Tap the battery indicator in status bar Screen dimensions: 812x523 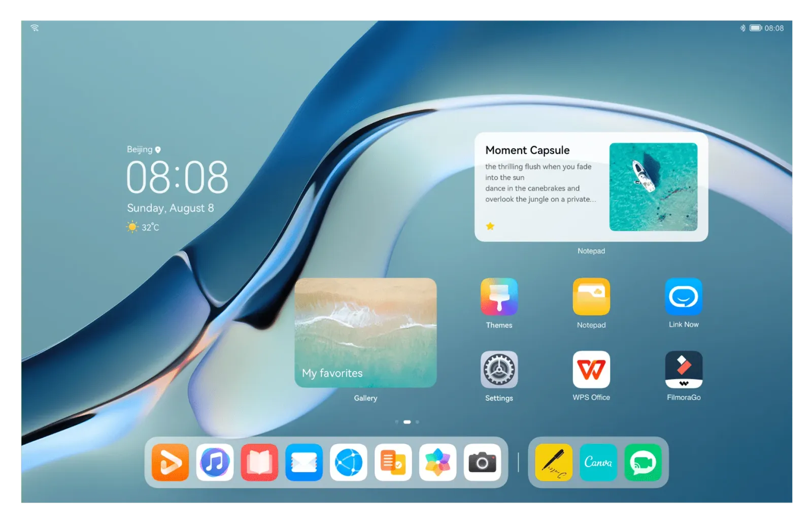pyautogui.click(x=756, y=28)
